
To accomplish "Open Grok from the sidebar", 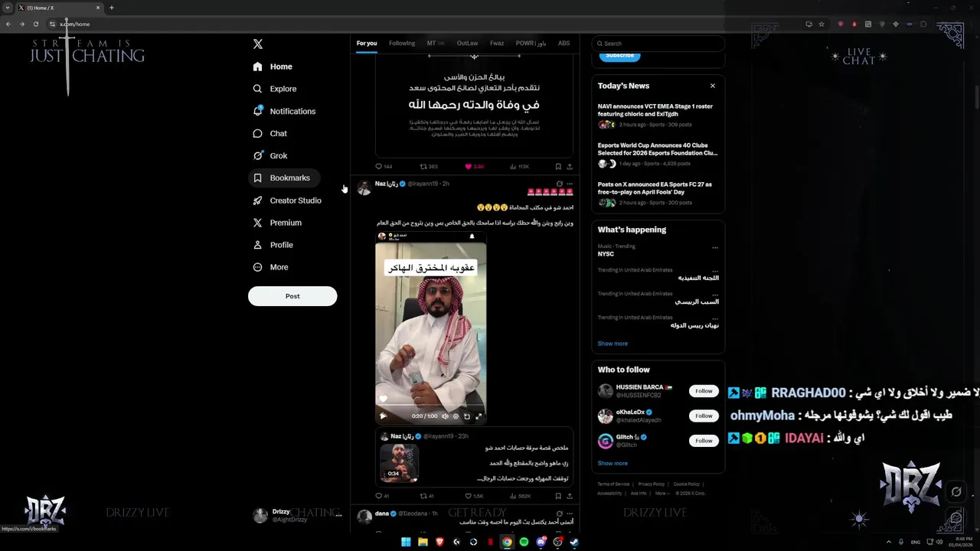I will (270, 155).
